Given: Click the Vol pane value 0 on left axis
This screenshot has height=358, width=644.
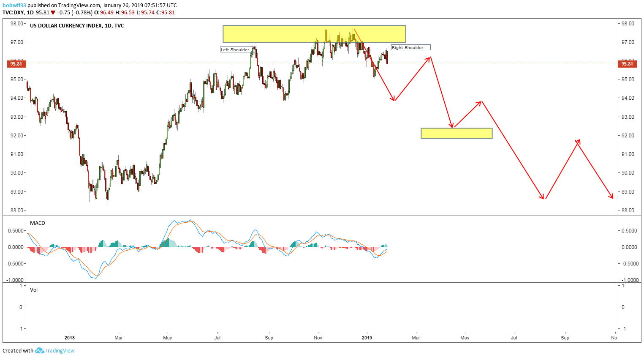Looking at the screenshot, I should [21, 307].
